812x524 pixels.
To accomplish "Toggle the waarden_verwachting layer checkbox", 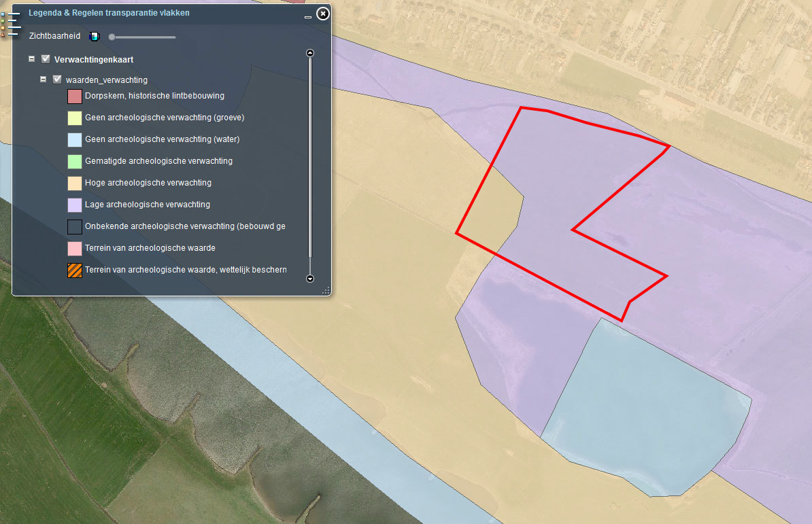I will point(58,80).
